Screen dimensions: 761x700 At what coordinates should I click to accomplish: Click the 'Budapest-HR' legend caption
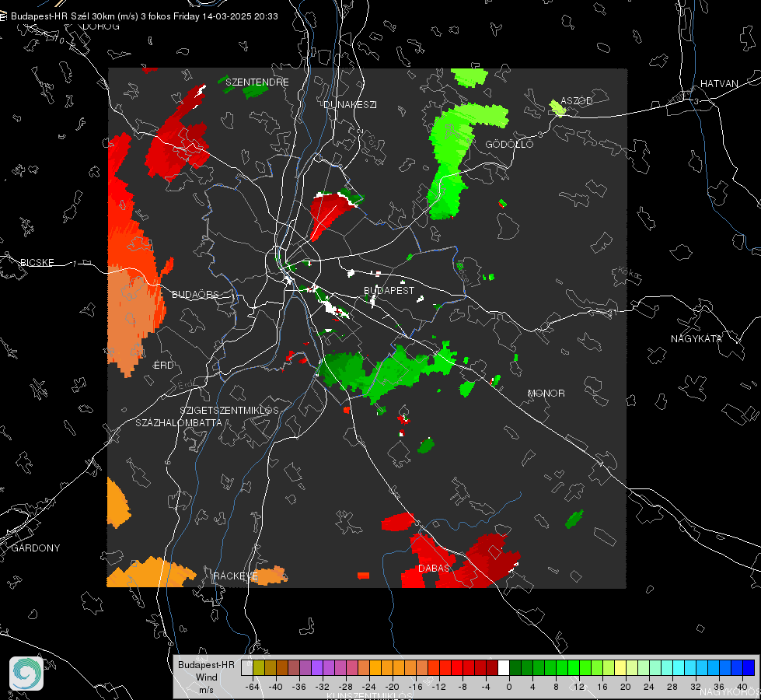(x=206, y=665)
